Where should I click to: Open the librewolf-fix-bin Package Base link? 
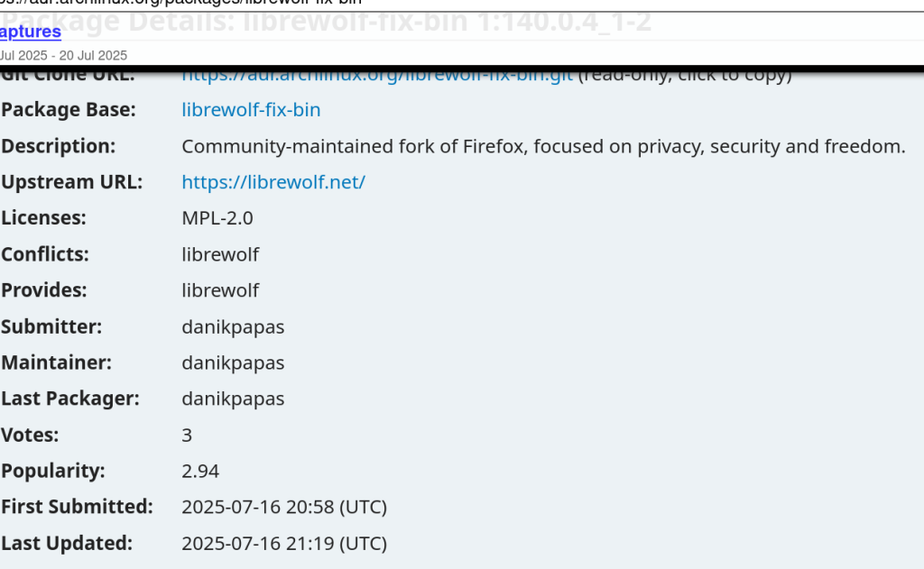(x=251, y=110)
